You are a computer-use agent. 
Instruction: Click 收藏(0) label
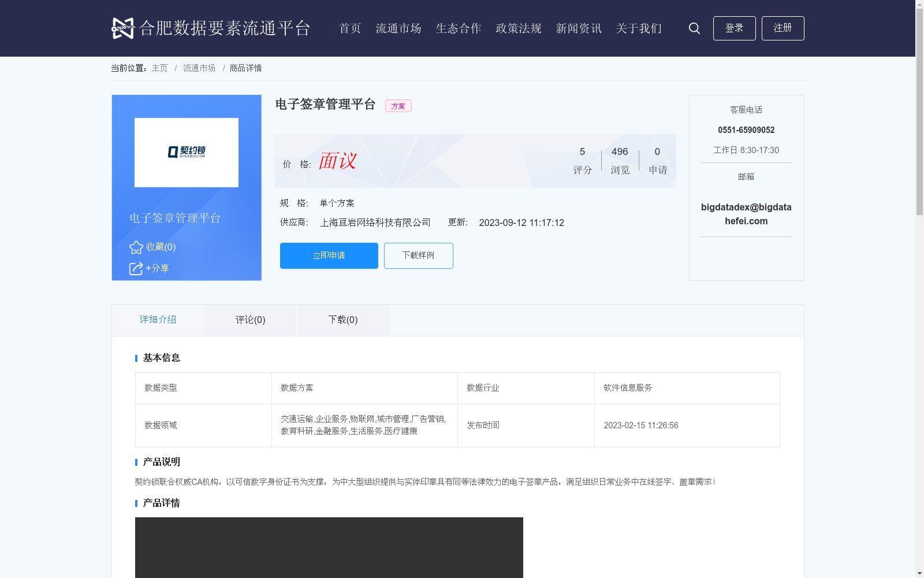161,247
